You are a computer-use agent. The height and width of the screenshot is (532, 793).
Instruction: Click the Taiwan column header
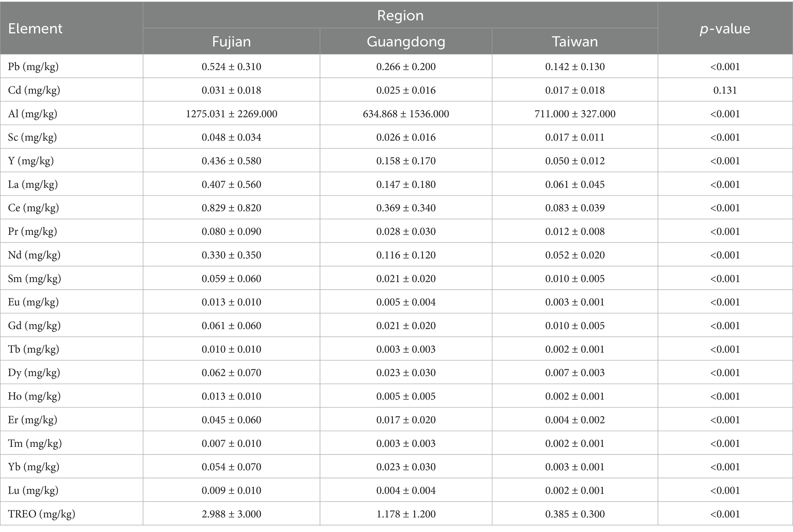[x=574, y=41]
